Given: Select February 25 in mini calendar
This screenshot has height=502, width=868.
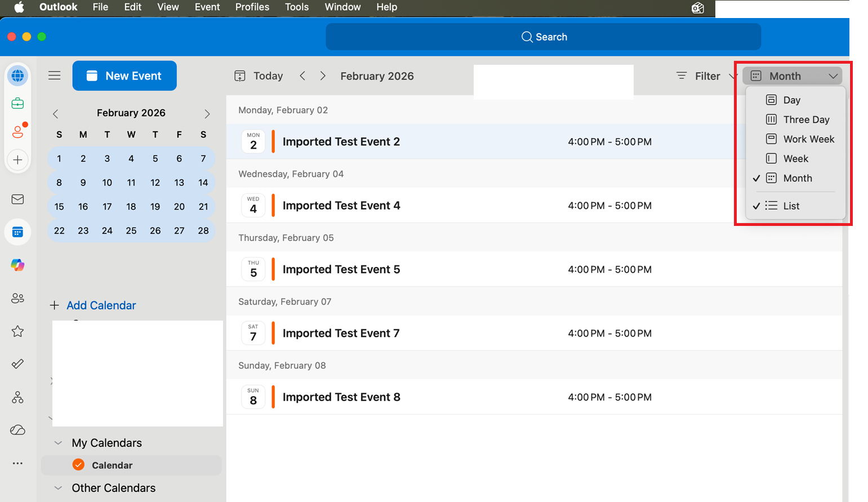Looking at the screenshot, I should coord(131,230).
